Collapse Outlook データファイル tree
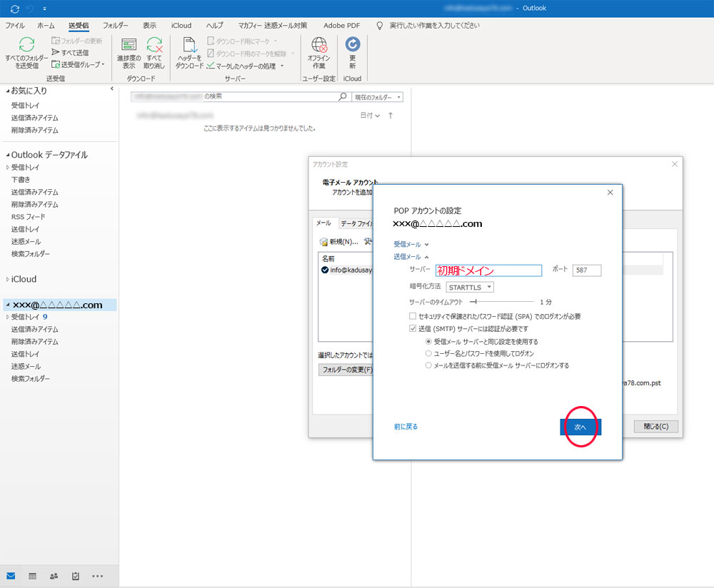This screenshot has width=714, height=588. 8,155
